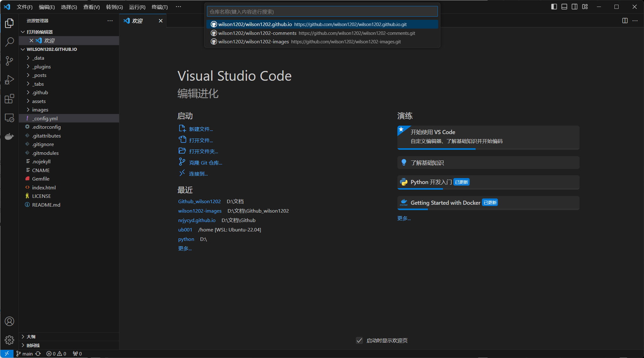This screenshot has height=358, width=644.
Task: Open the 终端(T) menu
Action: [160, 7]
